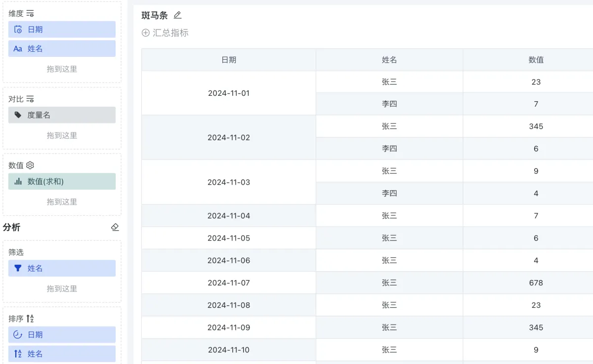Click the calendar icon on 日期 dimension
The width and height of the screenshot is (593, 364).
18,30
